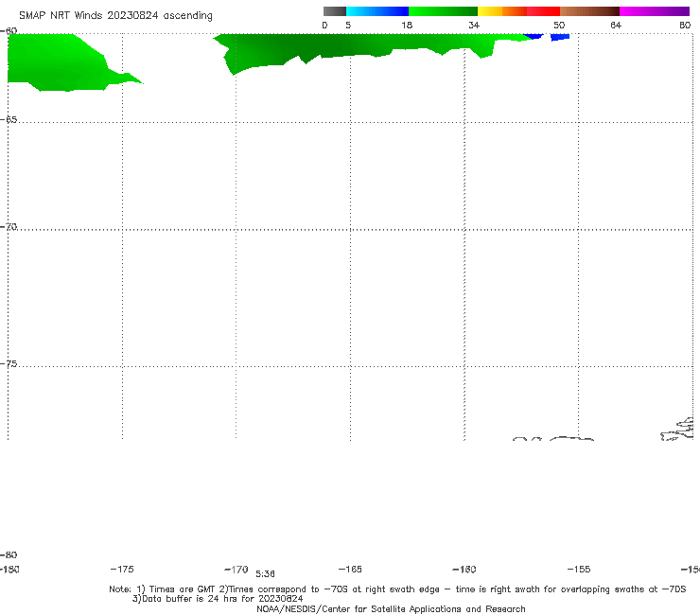The width and height of the screenshot is (700, 615).
Task: Click the -155 longitude label
Action: (579, 569)
